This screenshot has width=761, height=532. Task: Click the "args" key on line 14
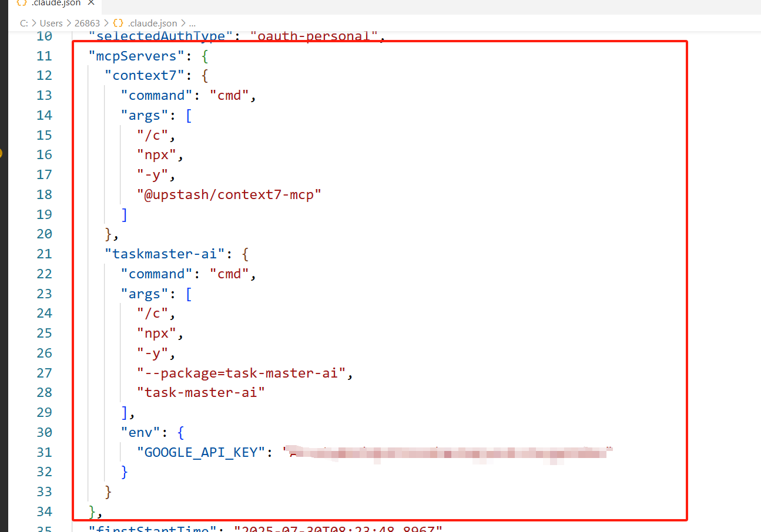[x=145, y=115]
